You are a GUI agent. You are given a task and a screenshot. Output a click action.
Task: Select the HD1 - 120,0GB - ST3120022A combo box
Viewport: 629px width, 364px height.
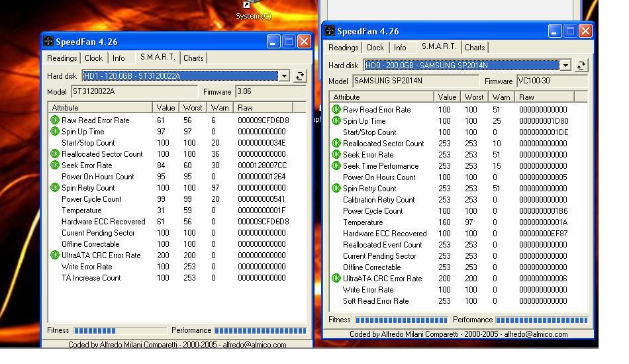(x=186, y=75)
